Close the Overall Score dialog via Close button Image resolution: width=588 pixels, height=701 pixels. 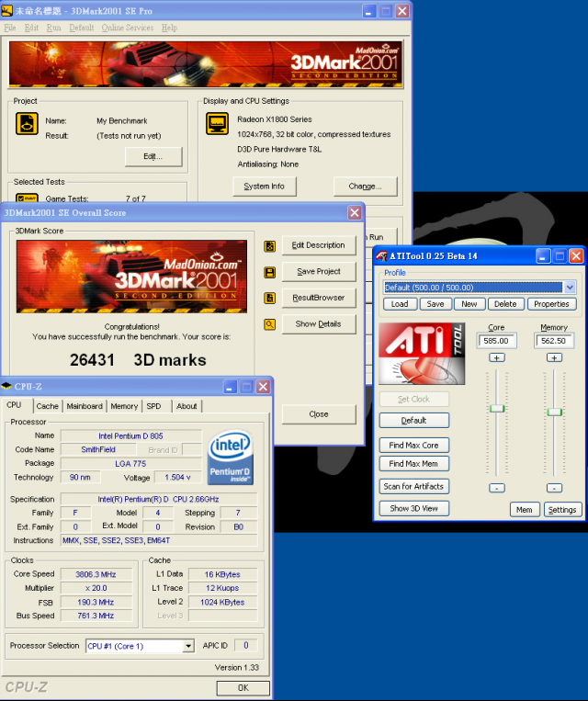pyautogui.click(x=319, y=414)
